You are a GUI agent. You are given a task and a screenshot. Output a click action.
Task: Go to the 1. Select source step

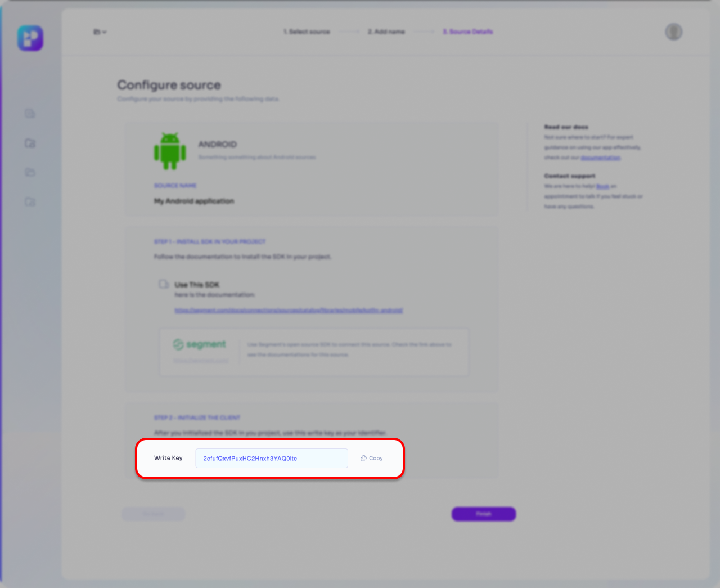(307, 32)
